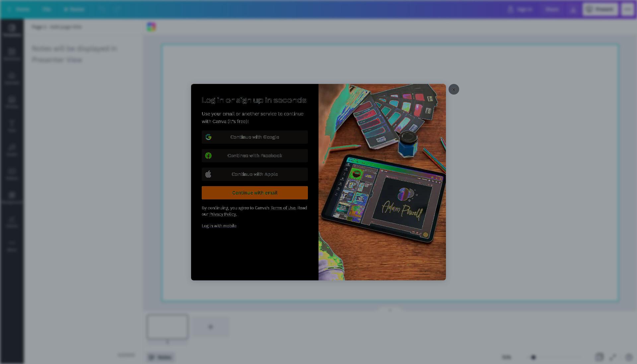The image size is (637, 364).
Task: Open Text tool in the left sidebar
Action: pos(12,126)
